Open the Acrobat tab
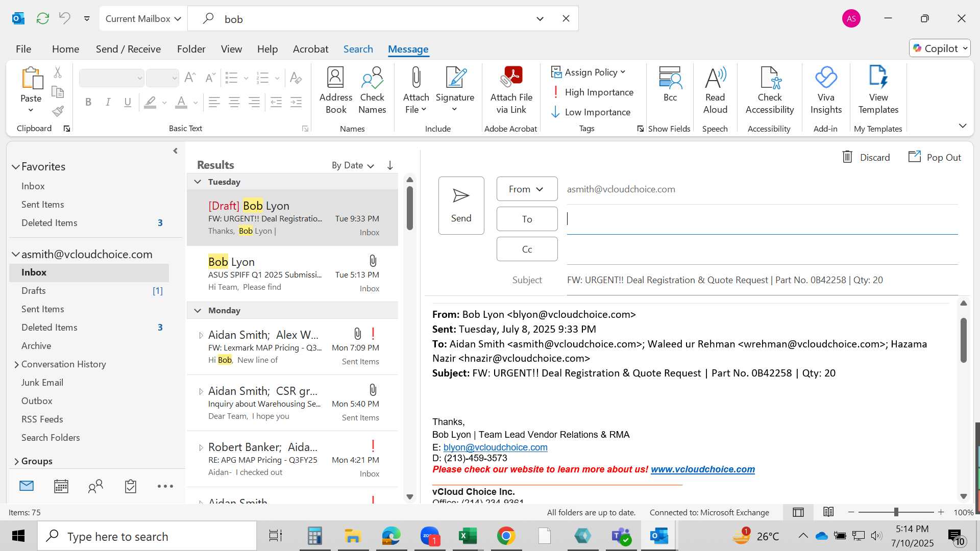980x551 pixels. click(x=310, y=49)
